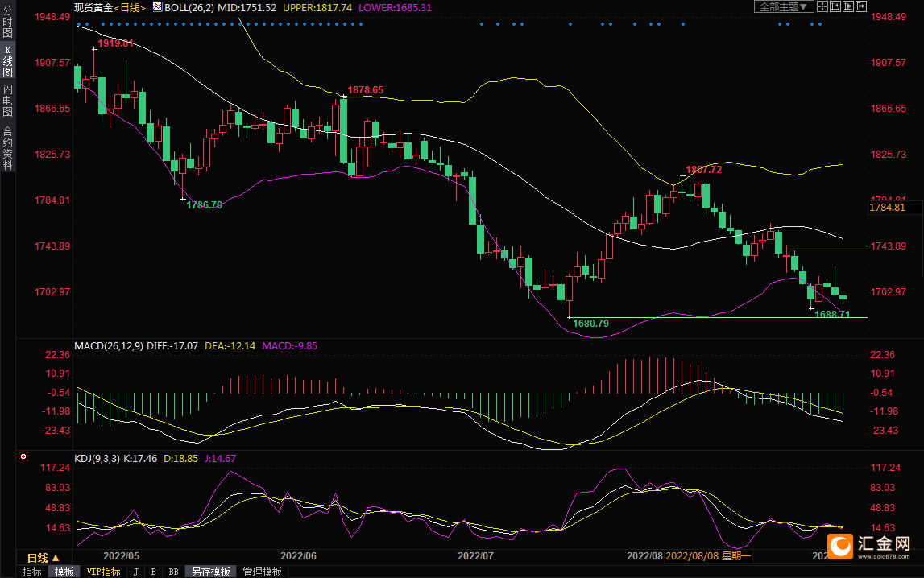This screenshot has height=578, width=924.
Task: Toggle the BB indicator button
Action: 173,572
